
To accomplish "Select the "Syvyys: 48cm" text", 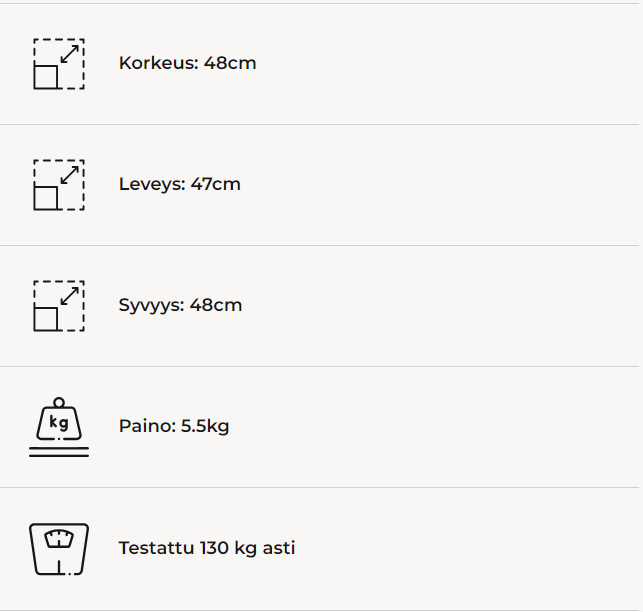I will [180, 305].
